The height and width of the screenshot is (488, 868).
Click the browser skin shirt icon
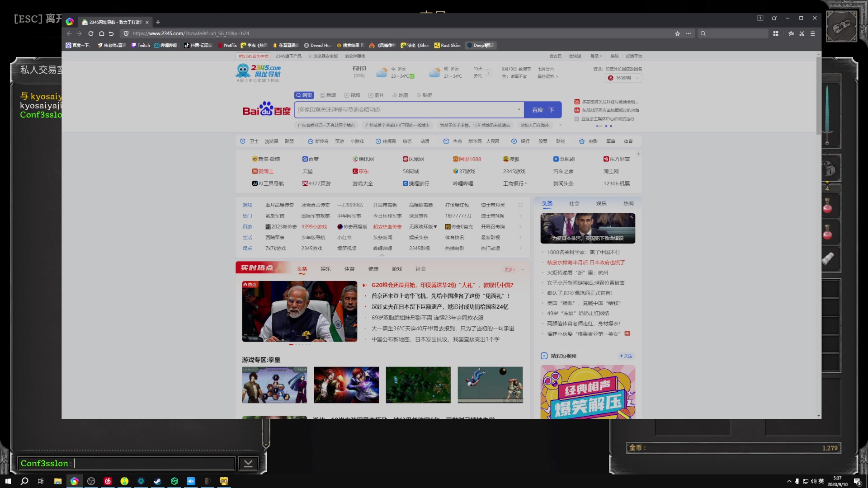click(x=774, y=18)
